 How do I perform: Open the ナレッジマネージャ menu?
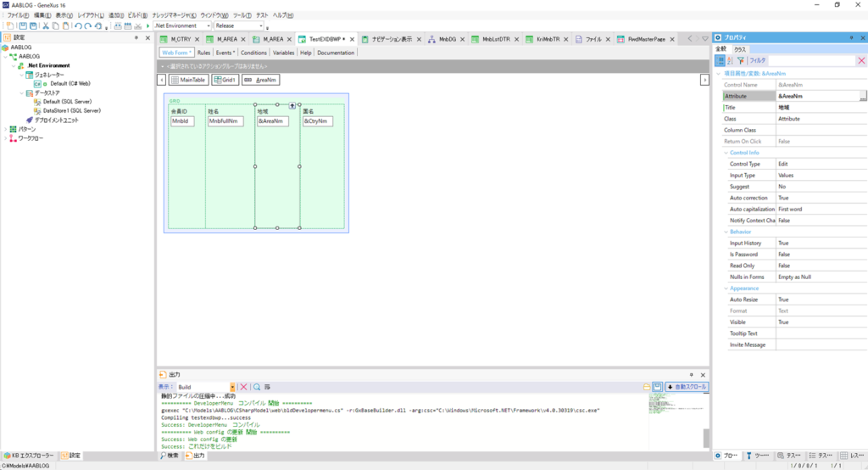coord(174,15)
